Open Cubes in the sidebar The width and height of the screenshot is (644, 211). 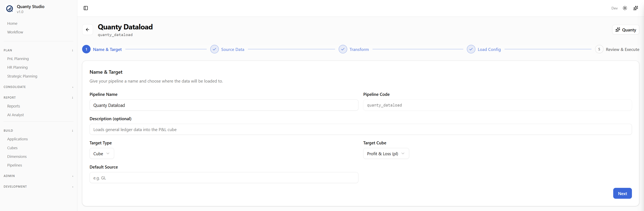[x=12, y=148]
